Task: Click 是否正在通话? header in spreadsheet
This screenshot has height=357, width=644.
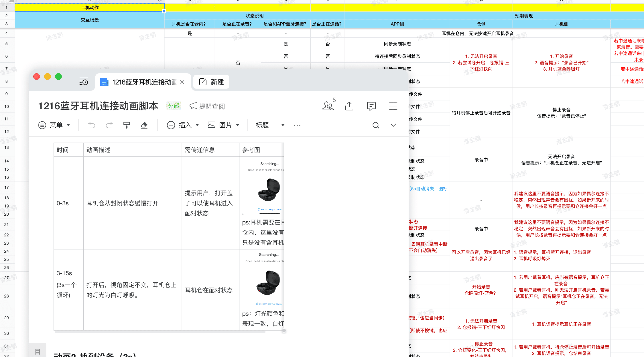Action: click(x=327, y=24)
